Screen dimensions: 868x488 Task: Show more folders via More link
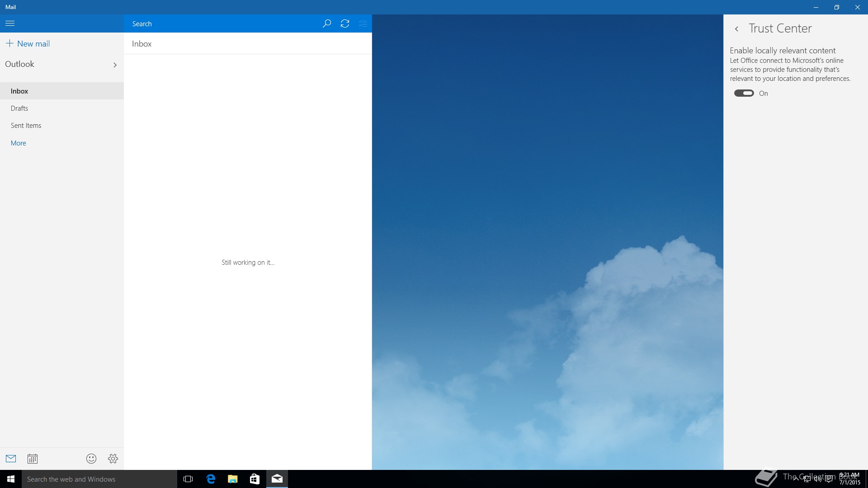pos(19,143)
